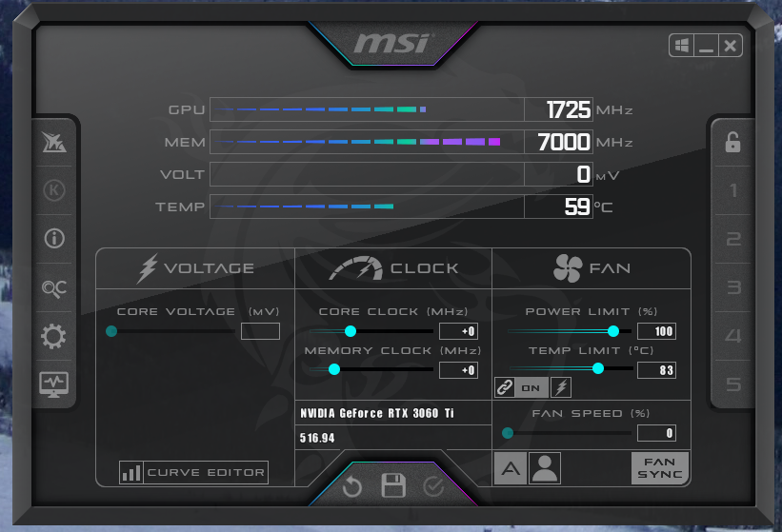The height and width of the screenshot is (532, 782).
Task: Save the profile with the floppy disk icon
Action: 393,485
